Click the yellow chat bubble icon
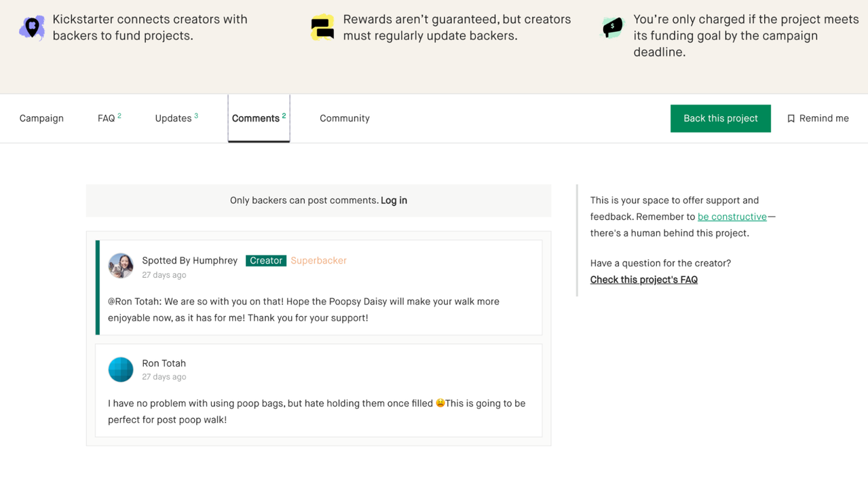This screenshot has height=489, width=868. tap(322, 28)
